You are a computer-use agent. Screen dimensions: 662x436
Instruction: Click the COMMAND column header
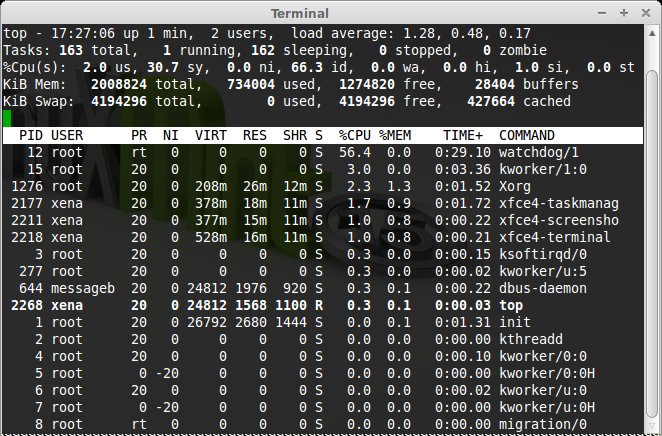click(527, 135)
